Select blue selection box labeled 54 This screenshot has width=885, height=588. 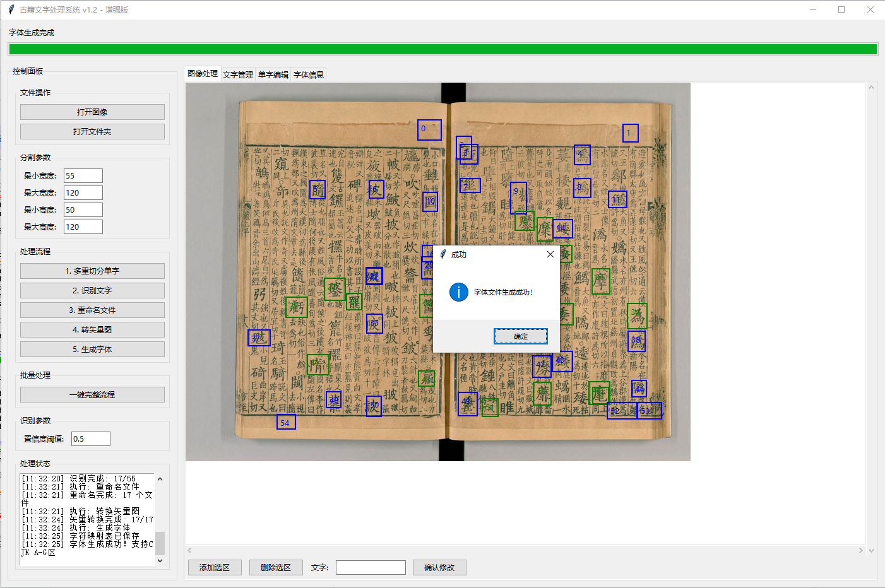[286, 422]
